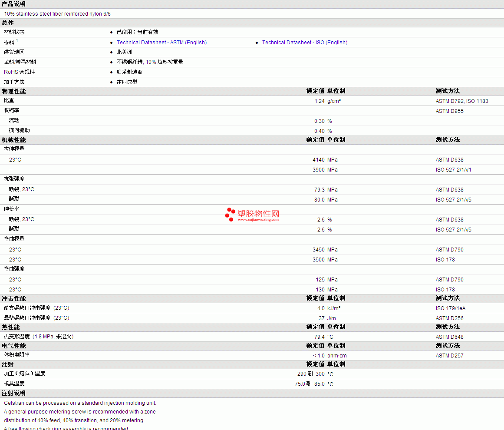Click the '北美洲' supply region value
Screen dimensions: 504x430
point(125,52)
